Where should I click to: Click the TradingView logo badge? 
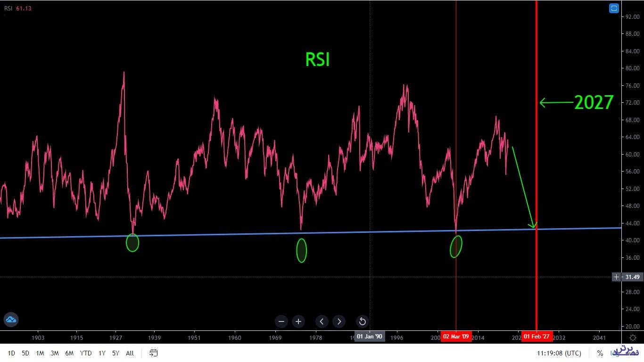10,320
